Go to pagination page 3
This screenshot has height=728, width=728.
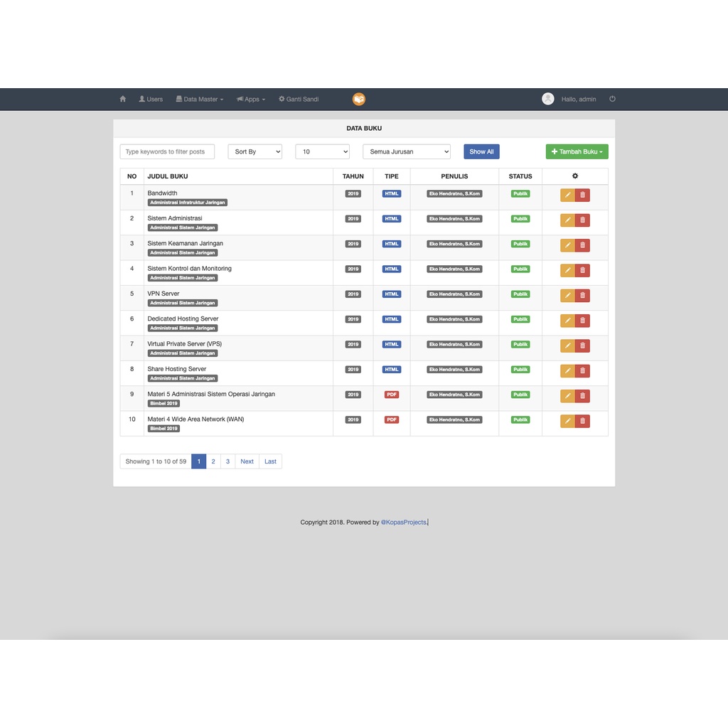pos(227,461)
